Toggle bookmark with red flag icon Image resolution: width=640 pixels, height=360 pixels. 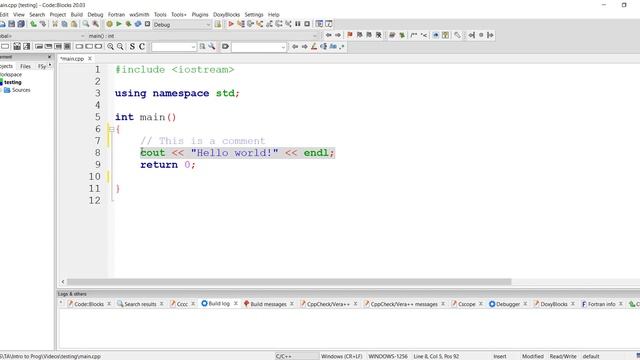point(350,35)
